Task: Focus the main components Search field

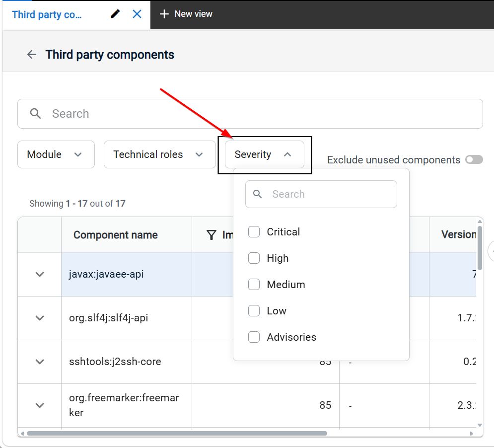Action: [x=250, y=114]
